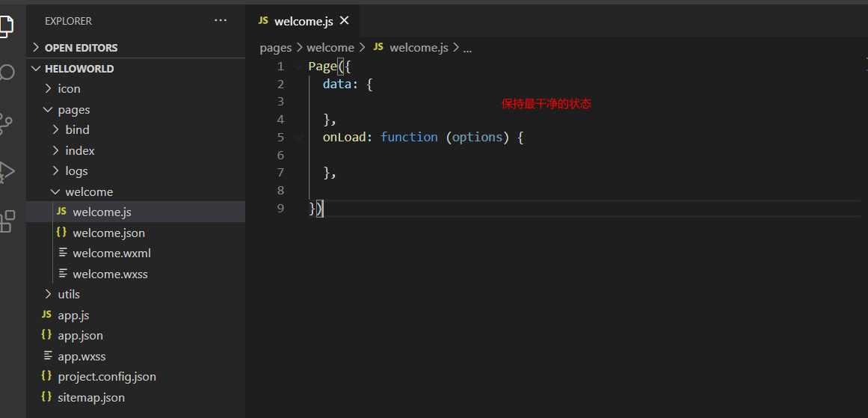Place cursor on 'options' parameter

pos(477,138)
